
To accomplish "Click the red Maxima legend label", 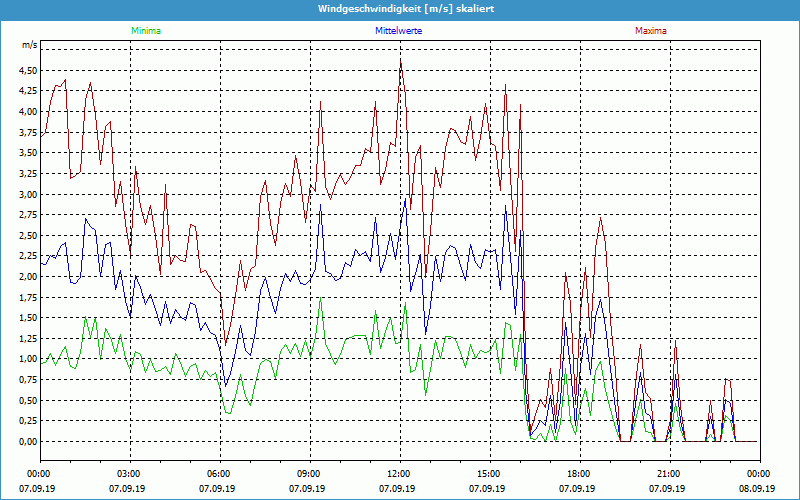I will point(650,31).
